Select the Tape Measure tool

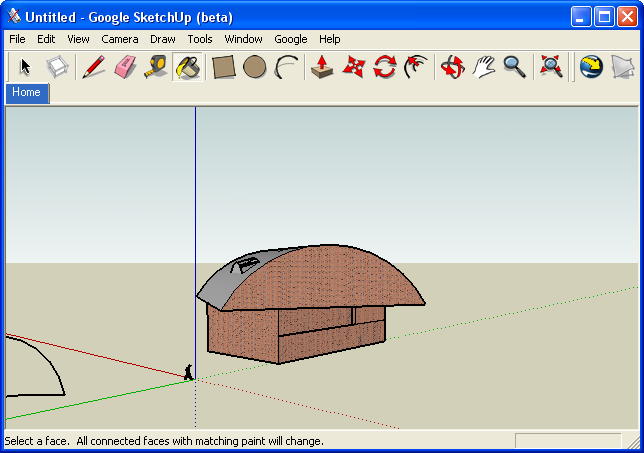tap(156, 67)
